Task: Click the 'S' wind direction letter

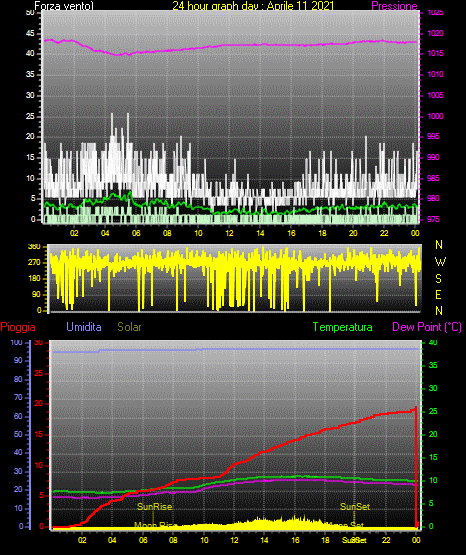Action: (x=438, y=279)
